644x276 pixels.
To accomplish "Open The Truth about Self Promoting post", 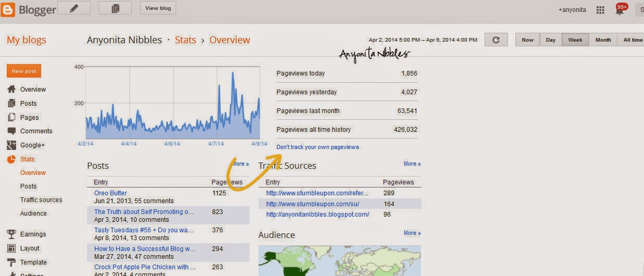I will click(144, 212).
